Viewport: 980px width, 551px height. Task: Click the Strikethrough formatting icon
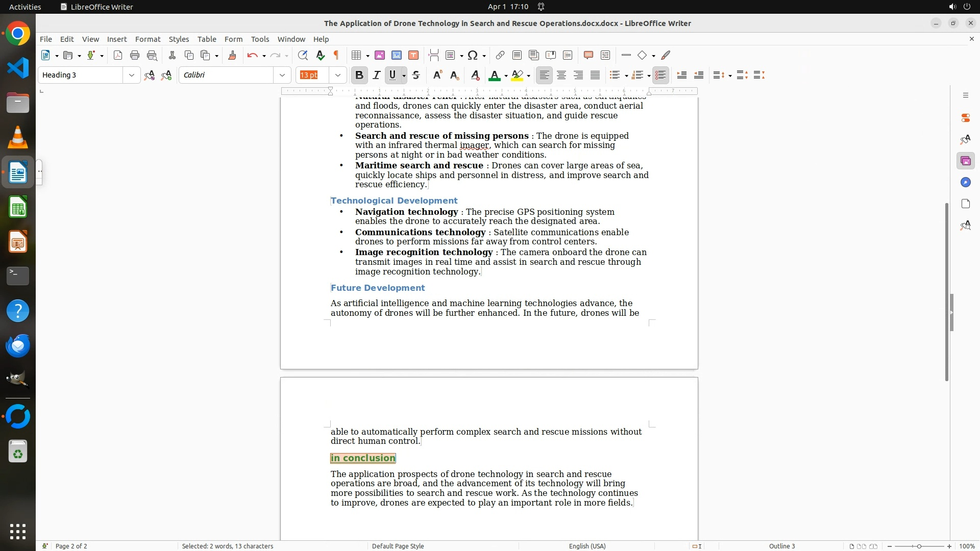click(416, 75)
